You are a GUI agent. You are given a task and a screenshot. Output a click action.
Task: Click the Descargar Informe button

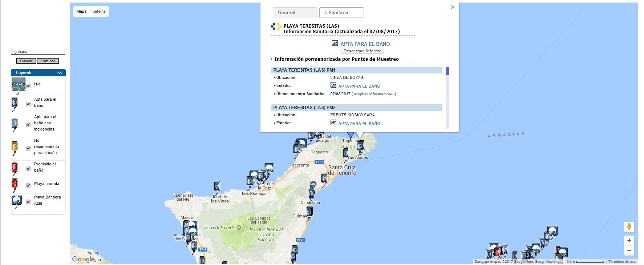362,51
